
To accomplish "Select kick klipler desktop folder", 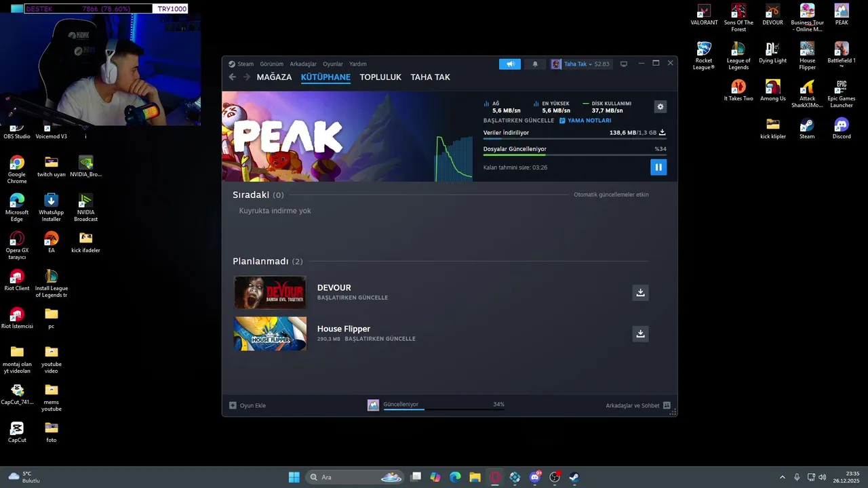I will 772,129.
